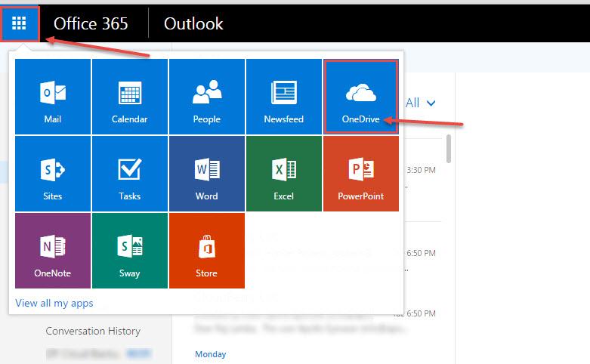The width and height of the screenshot is (590, 364).
Task: Launch OneDrive from the app grid
Action: point(360,97)
